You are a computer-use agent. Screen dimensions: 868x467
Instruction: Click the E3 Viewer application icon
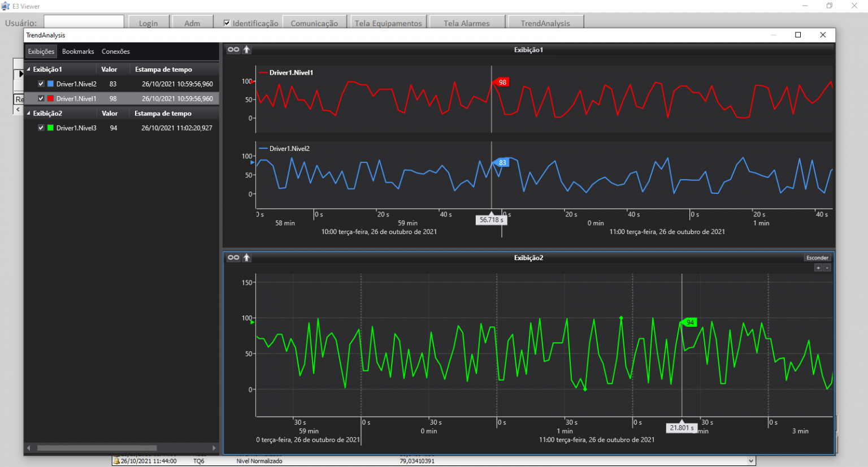click(6, 6)
